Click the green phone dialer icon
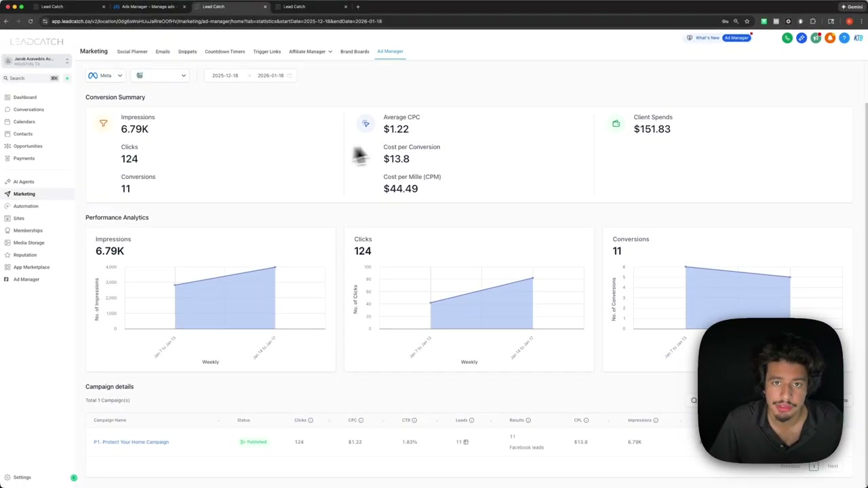This screenshot has width=868, height=488. (787, 38)
